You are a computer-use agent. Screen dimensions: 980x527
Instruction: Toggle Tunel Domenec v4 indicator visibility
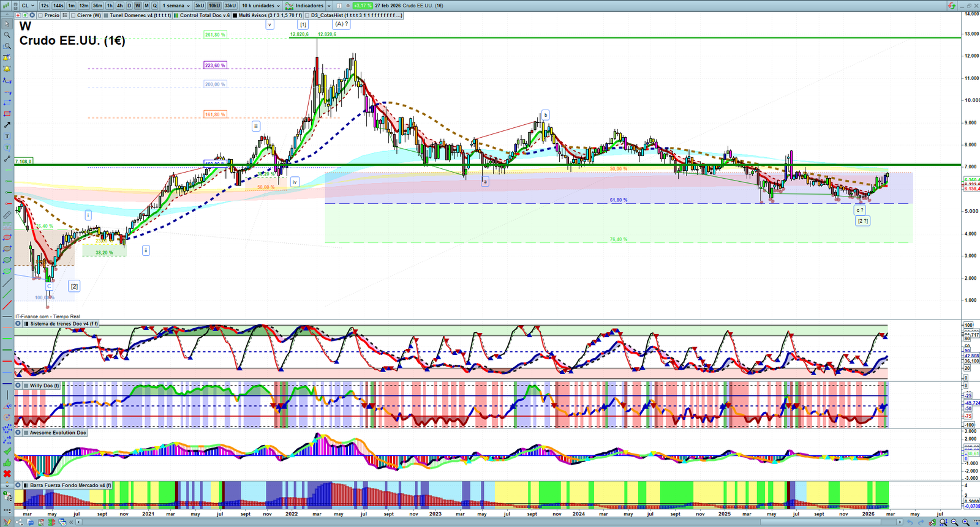[107, 15]
